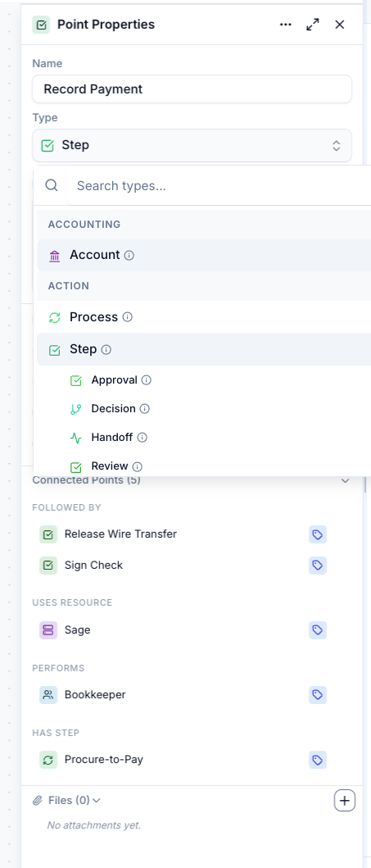Click the No attachments yet text

point(94,825)
